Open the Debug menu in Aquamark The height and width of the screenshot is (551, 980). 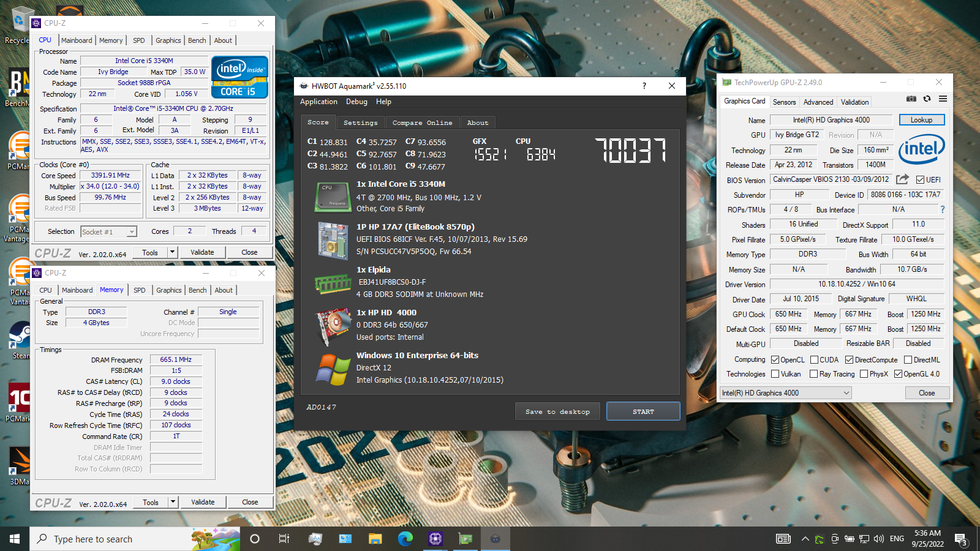[356, 102]
